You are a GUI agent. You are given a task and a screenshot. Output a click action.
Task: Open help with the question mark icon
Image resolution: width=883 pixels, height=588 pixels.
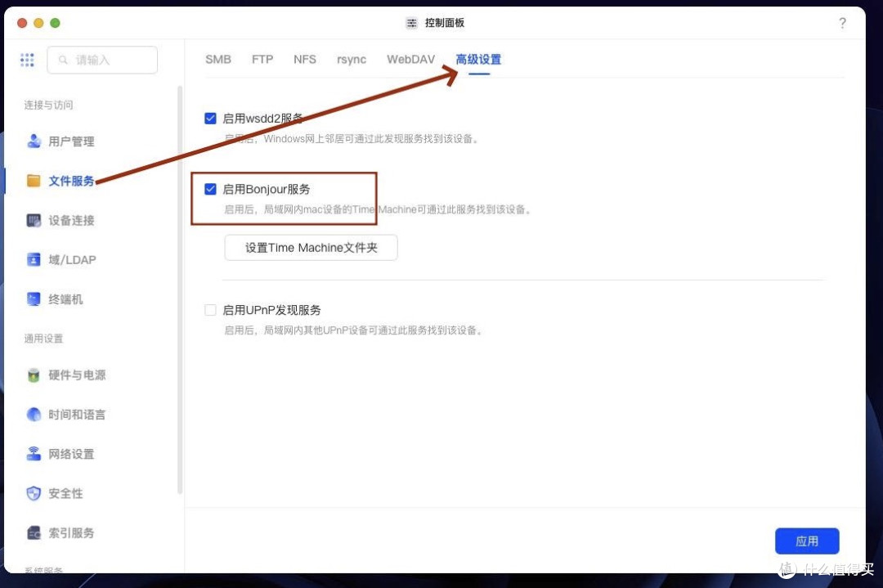(842, 23)
